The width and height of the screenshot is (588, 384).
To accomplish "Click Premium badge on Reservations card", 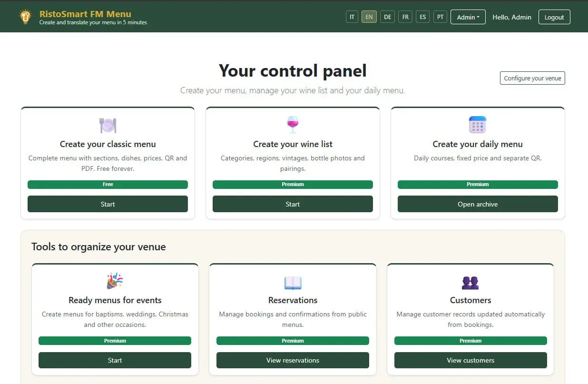I will (293, 341).
